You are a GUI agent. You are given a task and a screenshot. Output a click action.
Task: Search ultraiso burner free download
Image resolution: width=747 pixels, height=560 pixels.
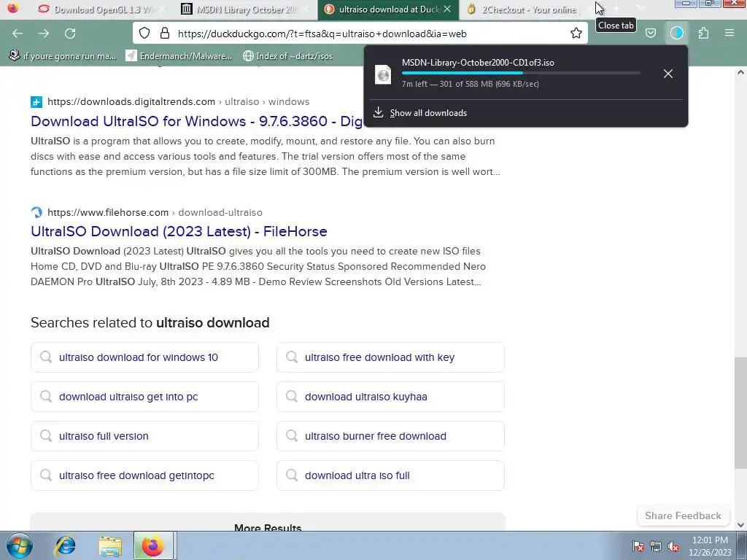tap(391, 436)
